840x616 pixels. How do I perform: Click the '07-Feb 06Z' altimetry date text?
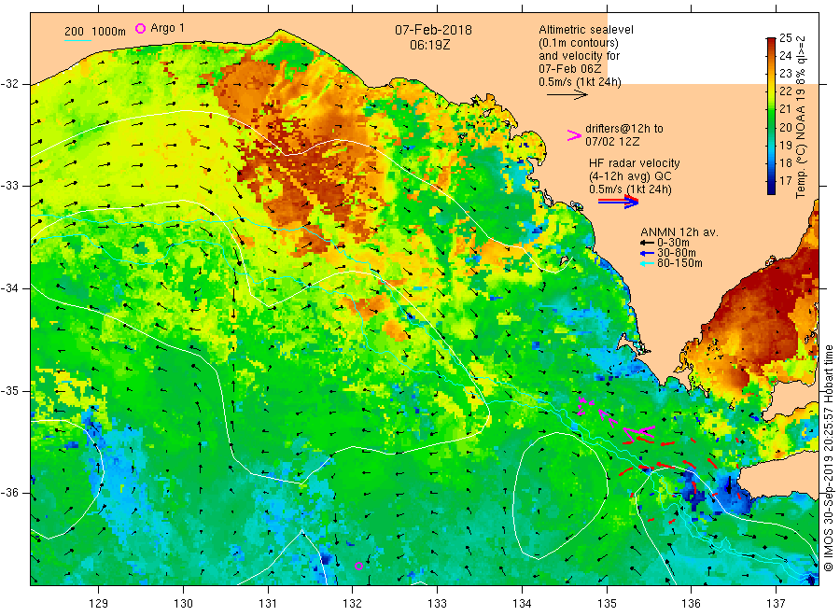[x=570, y=68]
